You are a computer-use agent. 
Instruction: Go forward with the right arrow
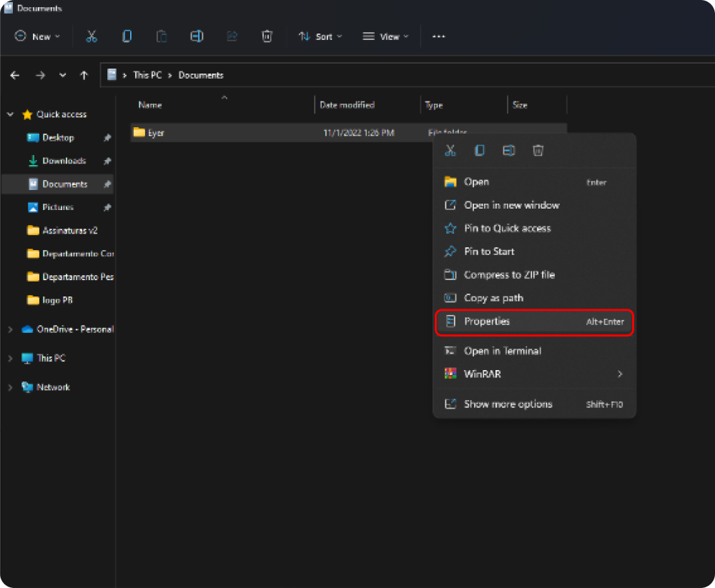pos(41,75)
